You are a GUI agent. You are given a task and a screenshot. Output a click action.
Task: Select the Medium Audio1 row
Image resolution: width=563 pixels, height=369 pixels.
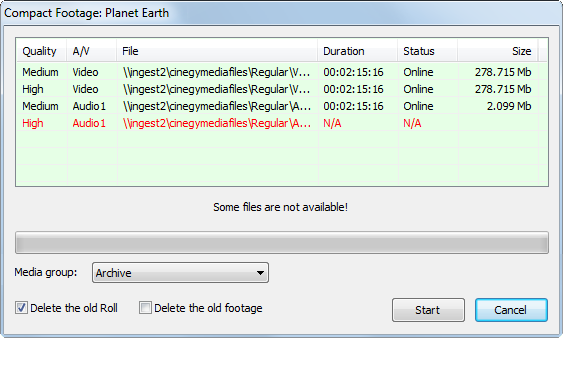[x=282, y=106]
